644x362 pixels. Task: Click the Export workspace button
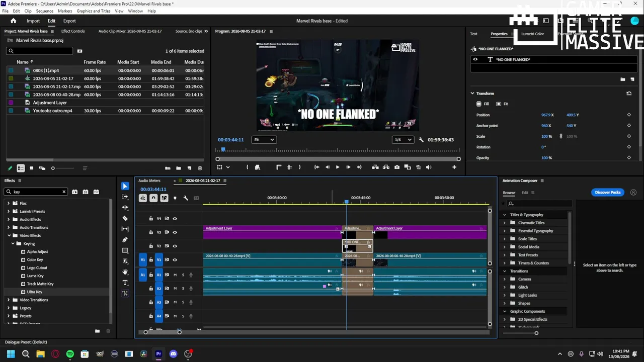click(69, 21)
